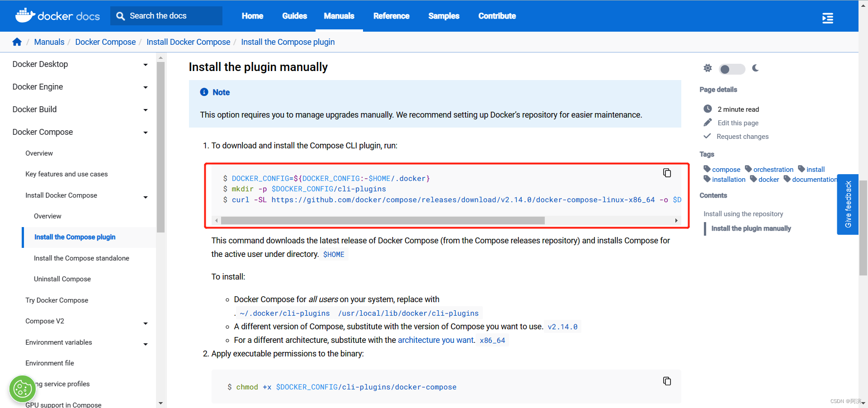The height and width of the screenshot is (408, 868).
Task: Open Overview under Install Docker Compose
Action: coord(47,216)
